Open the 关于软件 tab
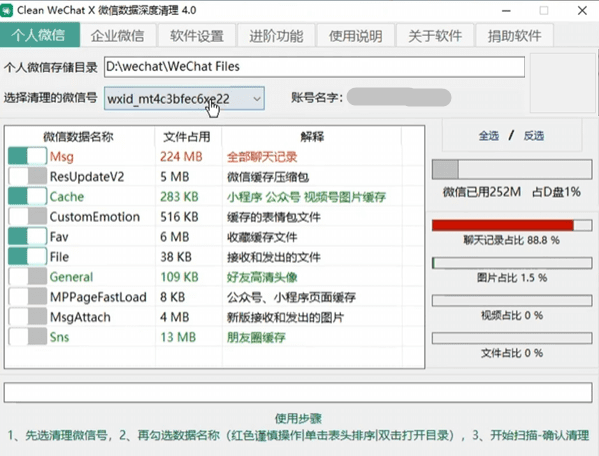599x456 pixels. [435, 36]
